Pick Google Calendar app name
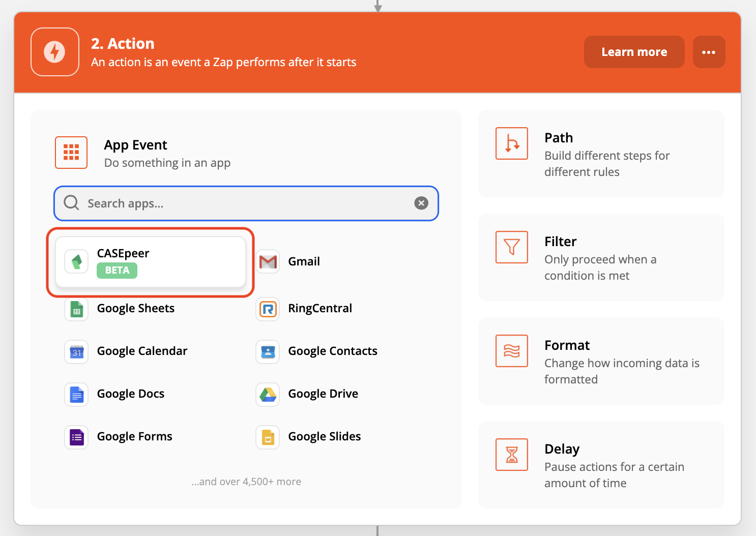The height and width of the screenshot is (536, 756). (x=142, y=351)
